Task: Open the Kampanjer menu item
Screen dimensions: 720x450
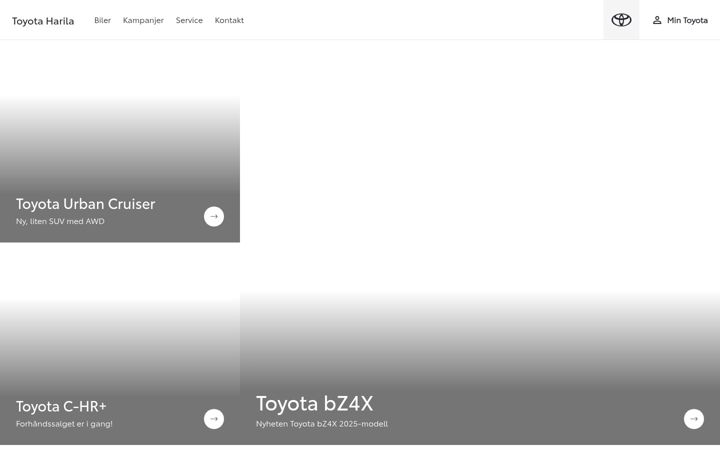Action: tap(143, 21)
